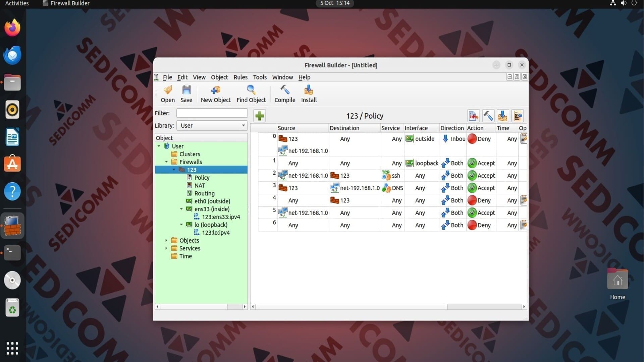644x362 pixels.
Task: Click the Open file toolbar icon
Action: point(167,90)
